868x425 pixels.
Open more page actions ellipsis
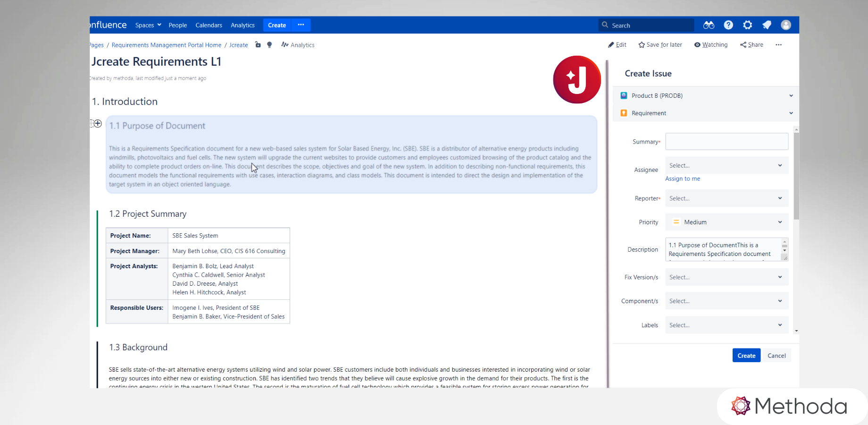click(778, 45)
